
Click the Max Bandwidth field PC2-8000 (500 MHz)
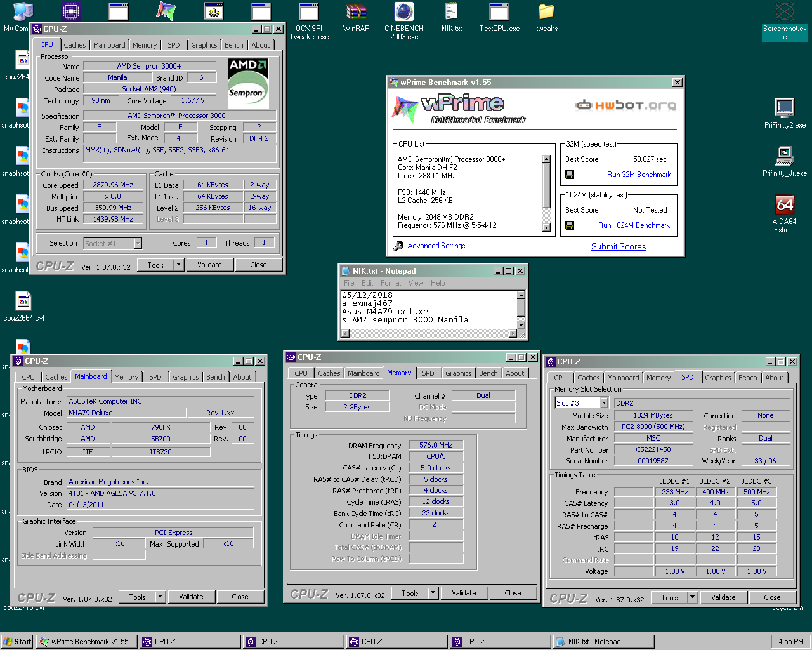coord(653,427)
